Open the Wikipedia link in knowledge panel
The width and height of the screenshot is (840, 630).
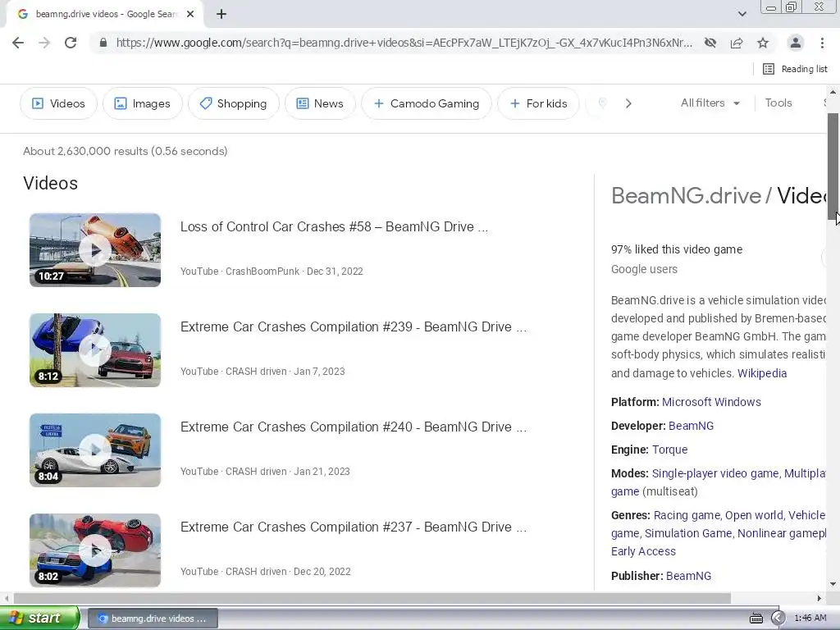point(762,373)
